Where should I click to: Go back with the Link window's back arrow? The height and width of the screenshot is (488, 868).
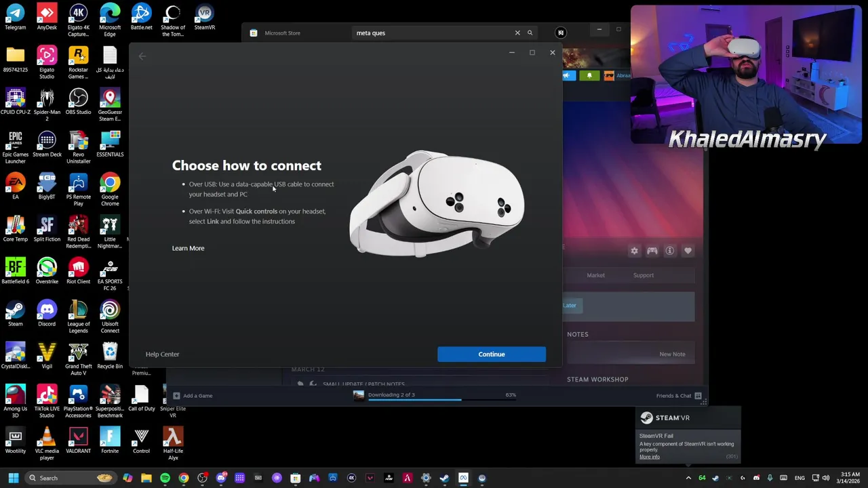coord(142,56)
